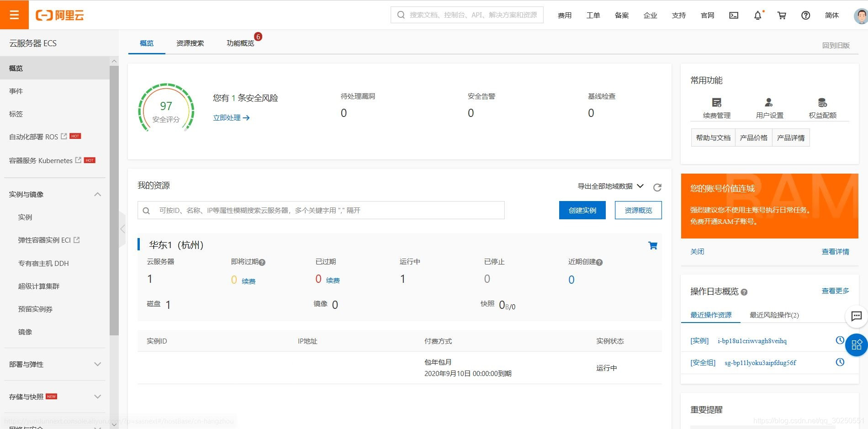Click external link icon beside 弹性容器实例 ECI
Viewport: 868px width, 429px height.
pos(76,239)
